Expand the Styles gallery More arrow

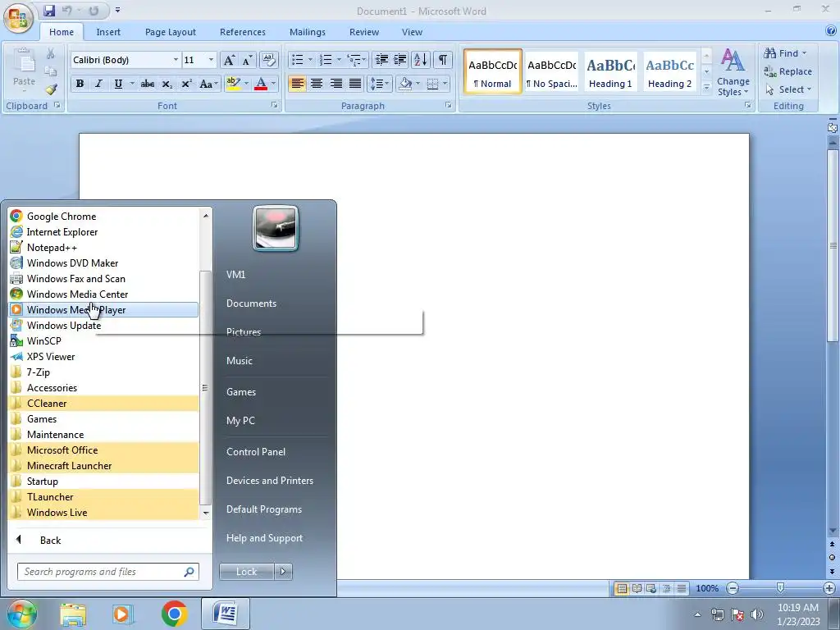[x=706, y=87]
